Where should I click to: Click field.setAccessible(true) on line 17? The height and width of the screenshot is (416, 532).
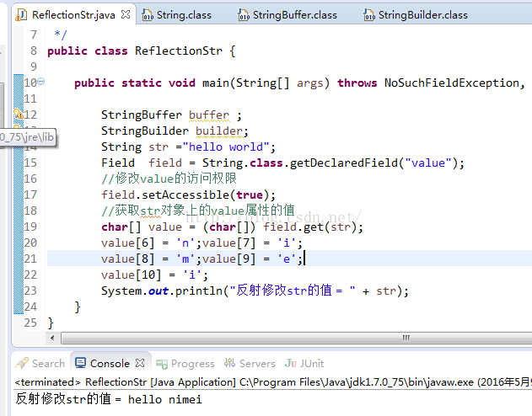coord(185,195)
